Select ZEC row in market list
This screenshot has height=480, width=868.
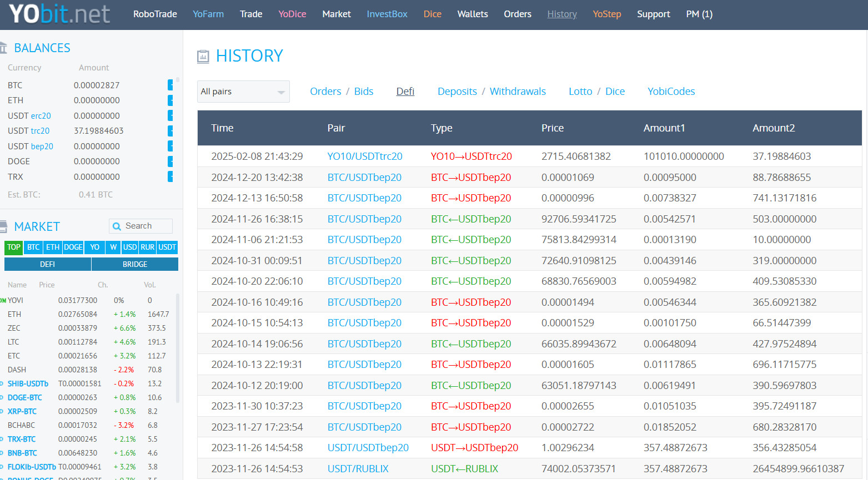[89, 329]
